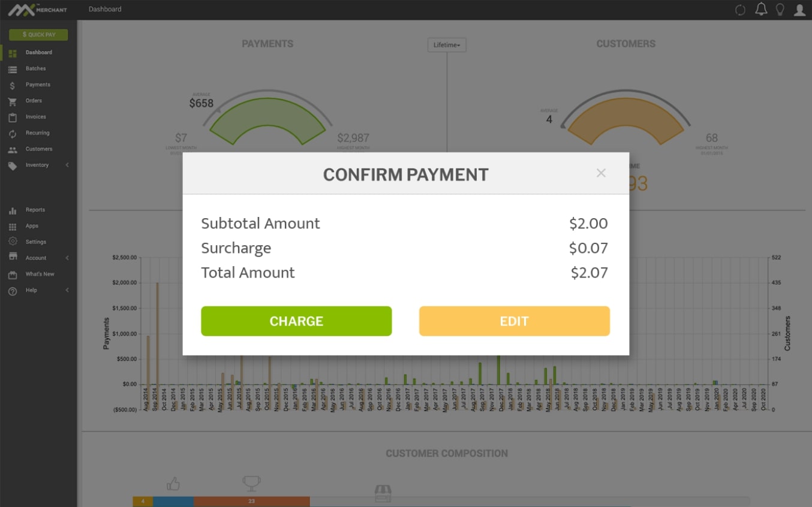Click the yellow EDIT button
The image size is (812, 507).
(x=514, y=321)
